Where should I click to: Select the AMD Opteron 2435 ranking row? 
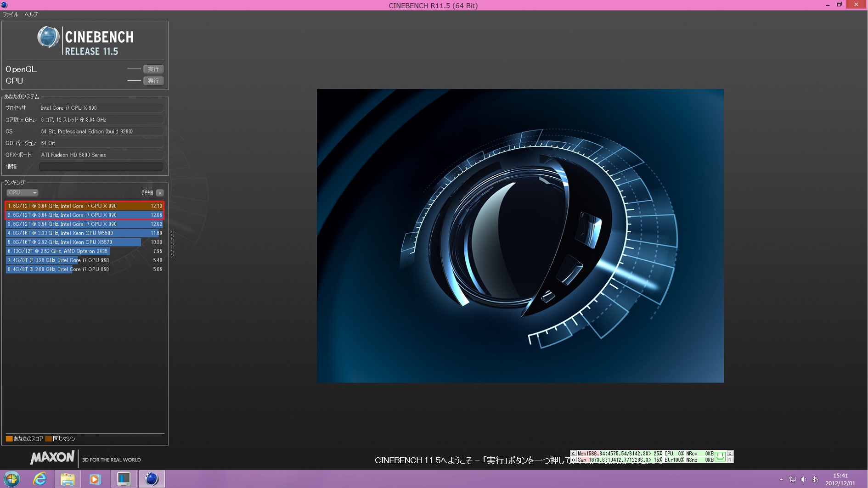pos(85,251)
